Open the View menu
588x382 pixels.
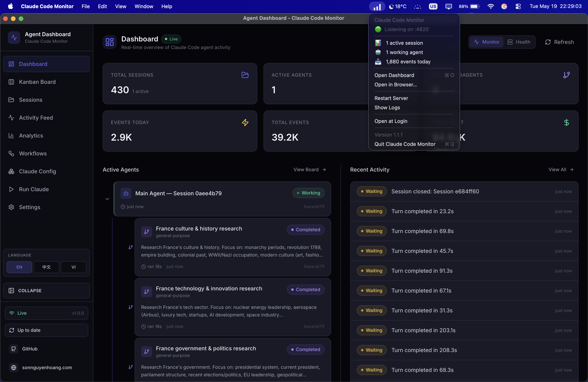[x=121, y=6]
